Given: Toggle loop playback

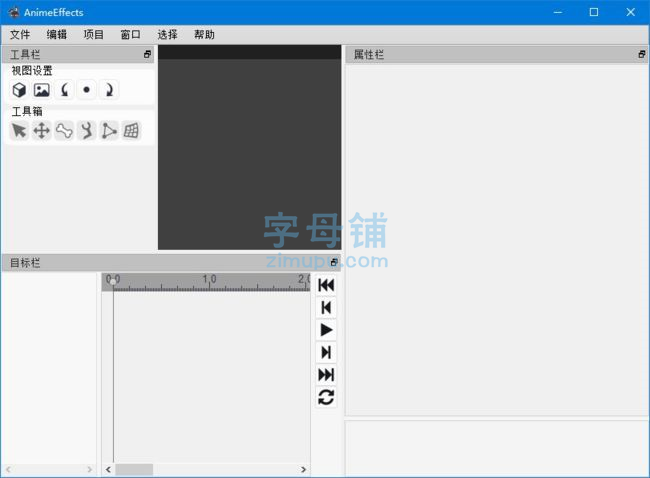Looking at the screenshot, I should [326, 397].
